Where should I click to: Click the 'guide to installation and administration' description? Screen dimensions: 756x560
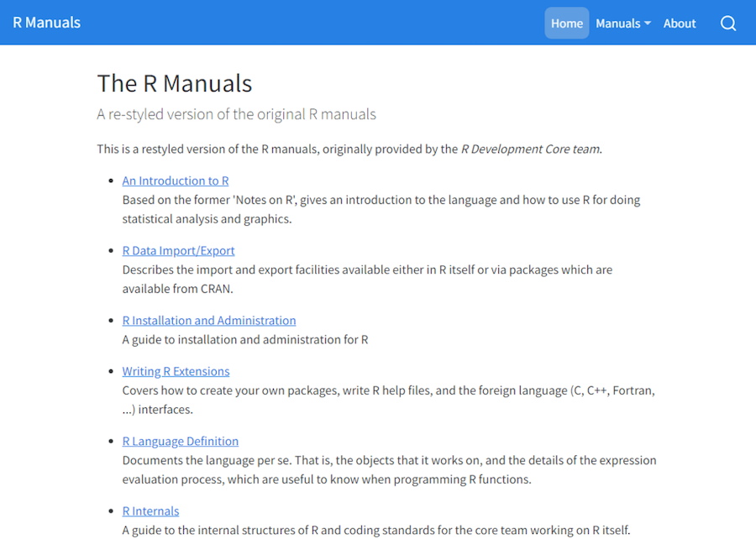(x=245, y=340)
